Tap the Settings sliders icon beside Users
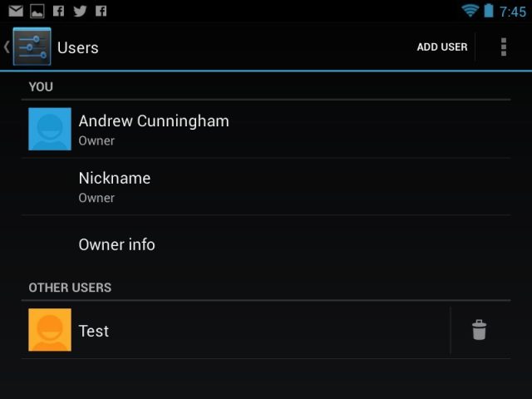Viewport: 532px width, 399px height. 32,47
